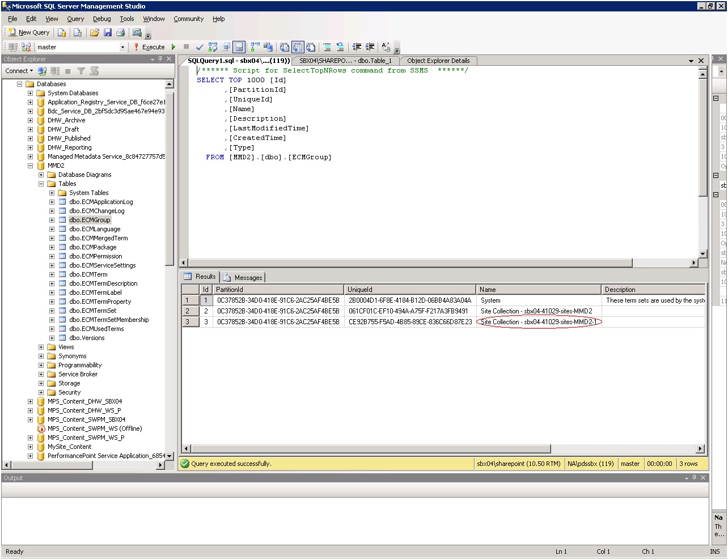Open the Community menu
This screenshot has height=560, width=728.
(x=188, y=19)
